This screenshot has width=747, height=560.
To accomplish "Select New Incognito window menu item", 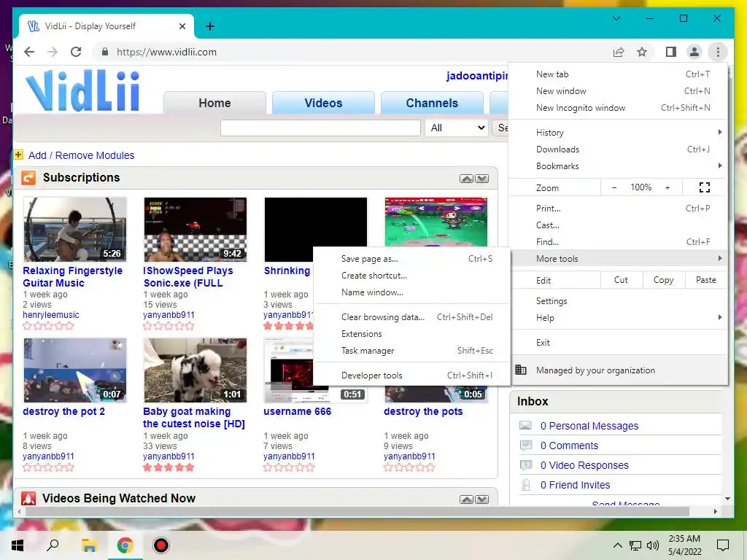I will pyautogui.click(x=617, y=108).
